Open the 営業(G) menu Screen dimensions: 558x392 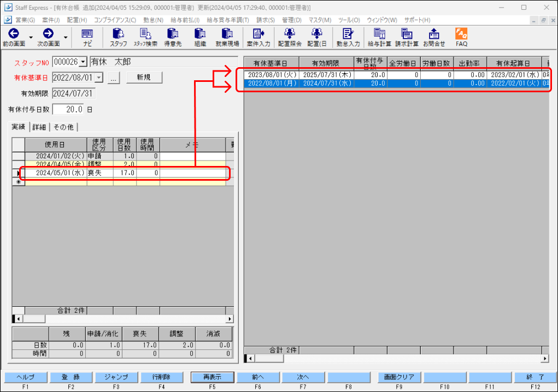point(25,20)
